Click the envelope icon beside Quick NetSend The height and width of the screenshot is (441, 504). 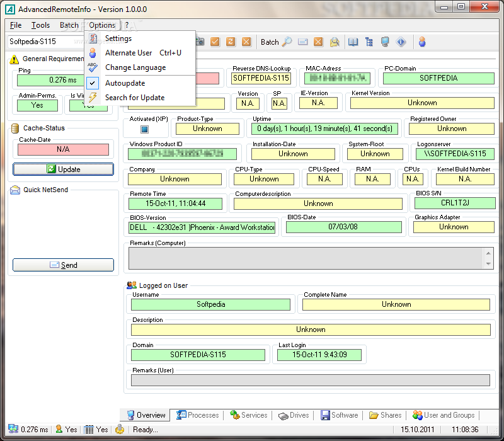pos(15,190)
